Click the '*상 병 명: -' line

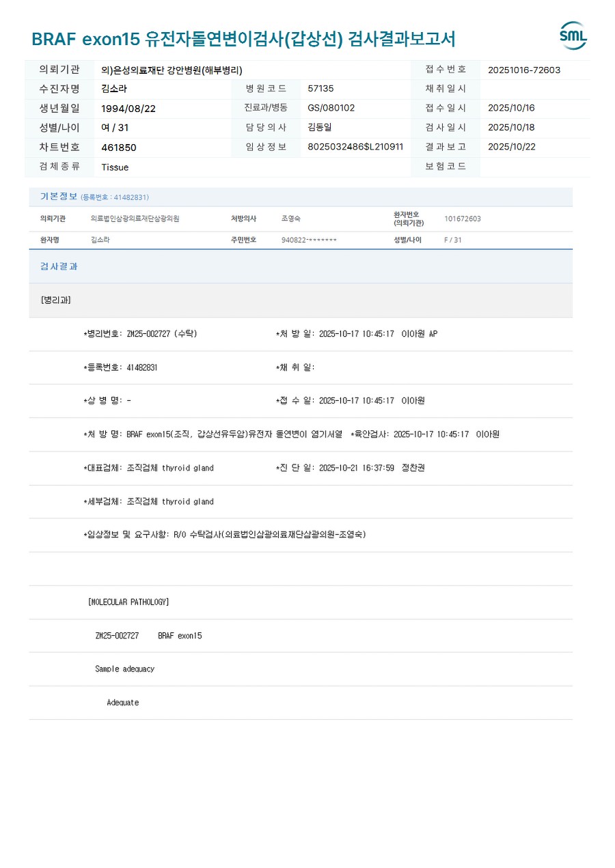tap(107, 401)
